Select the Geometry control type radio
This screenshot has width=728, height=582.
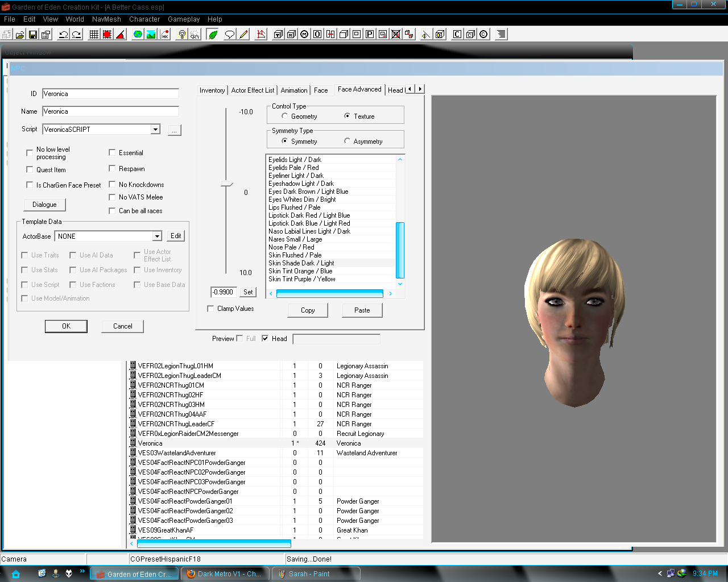click(284, 116)
